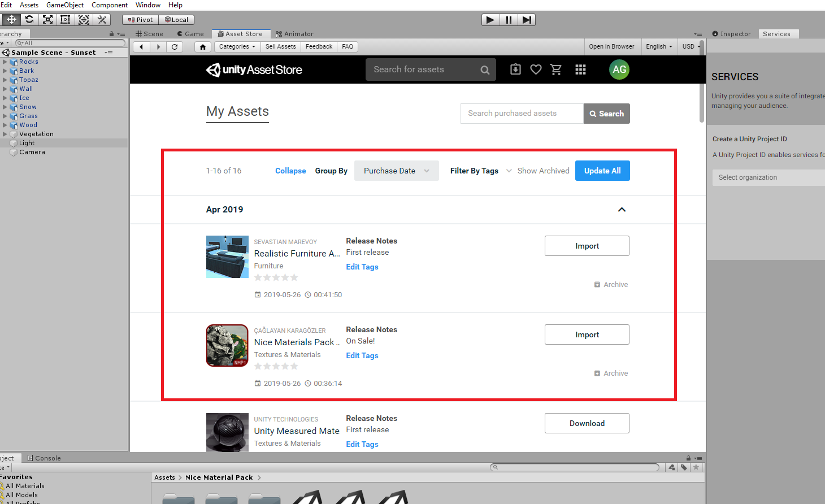Click the Play button
The height and width of the screenshot is (504, 825).
490,20
